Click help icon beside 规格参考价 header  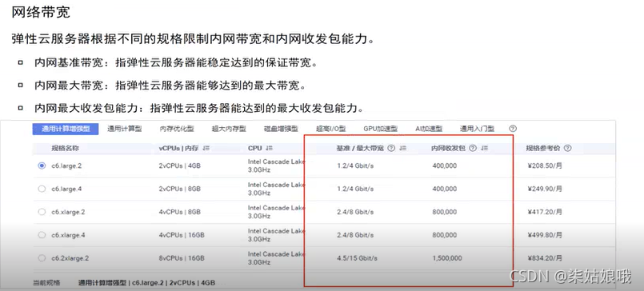click(568, 149)
